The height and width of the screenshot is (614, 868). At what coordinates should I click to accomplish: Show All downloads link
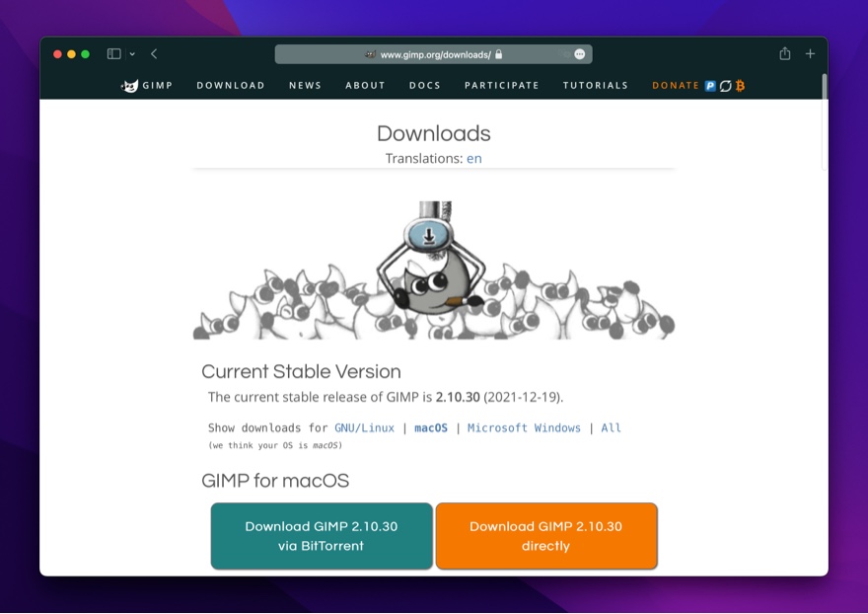click(612, 427)
